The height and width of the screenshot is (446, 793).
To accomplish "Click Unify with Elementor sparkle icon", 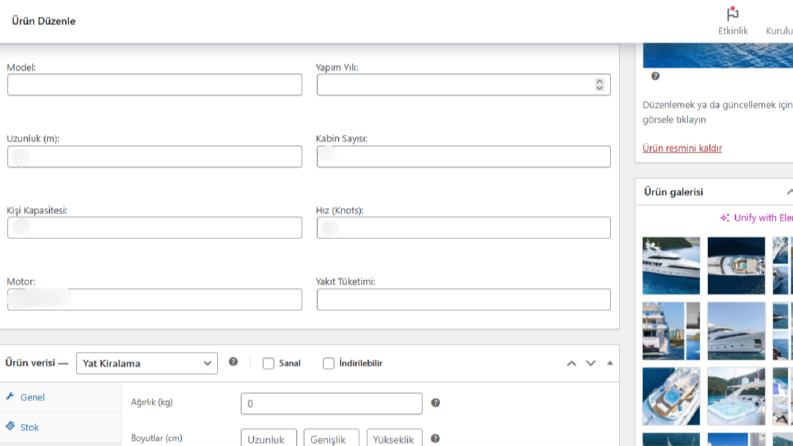I will 725,218.
